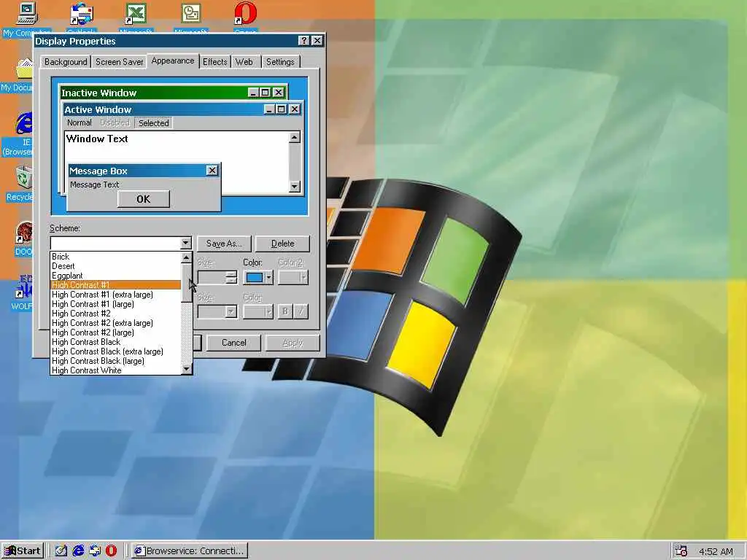Launch Internet Explorer from quick launch

[78, 551]
